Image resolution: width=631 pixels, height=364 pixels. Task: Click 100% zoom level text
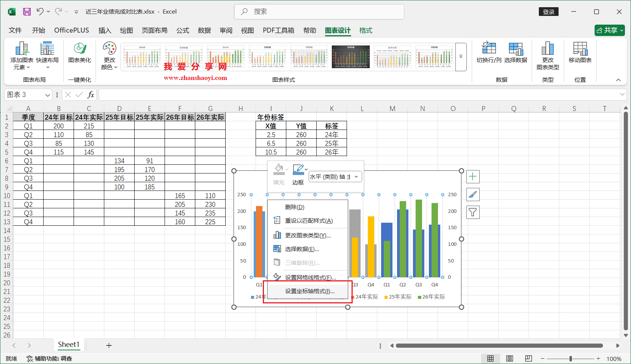coord(614,359)
